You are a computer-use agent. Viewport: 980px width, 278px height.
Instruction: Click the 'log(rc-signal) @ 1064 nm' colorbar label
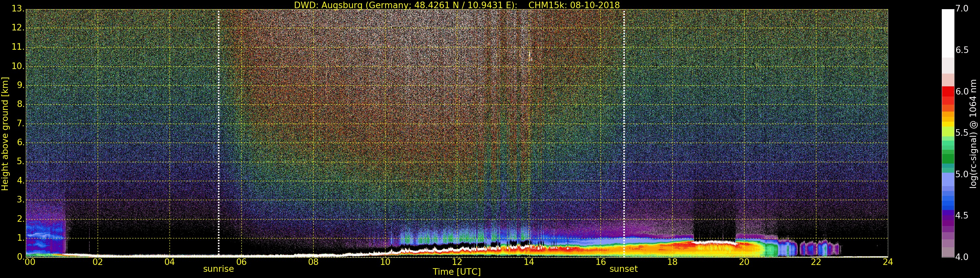click(x=973, y=133)
